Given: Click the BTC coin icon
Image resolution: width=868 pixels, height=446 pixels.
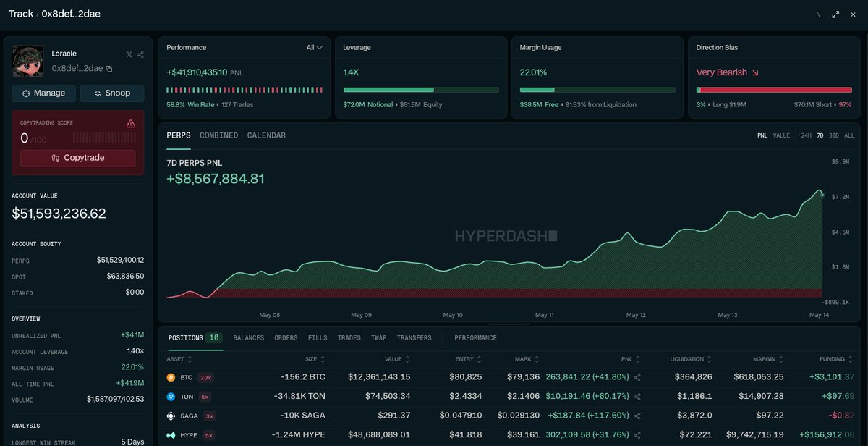Looking at the screenshot, I should 171,377.
